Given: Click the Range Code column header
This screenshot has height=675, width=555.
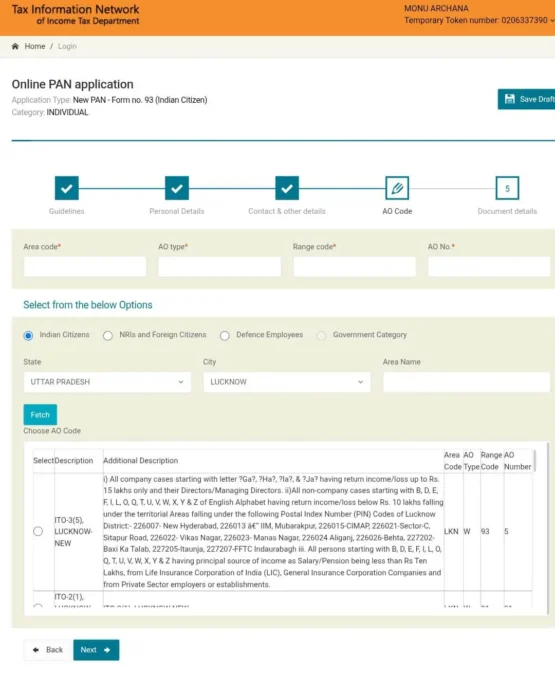Looking at the screenshot, I should click(x=491, y=461).
